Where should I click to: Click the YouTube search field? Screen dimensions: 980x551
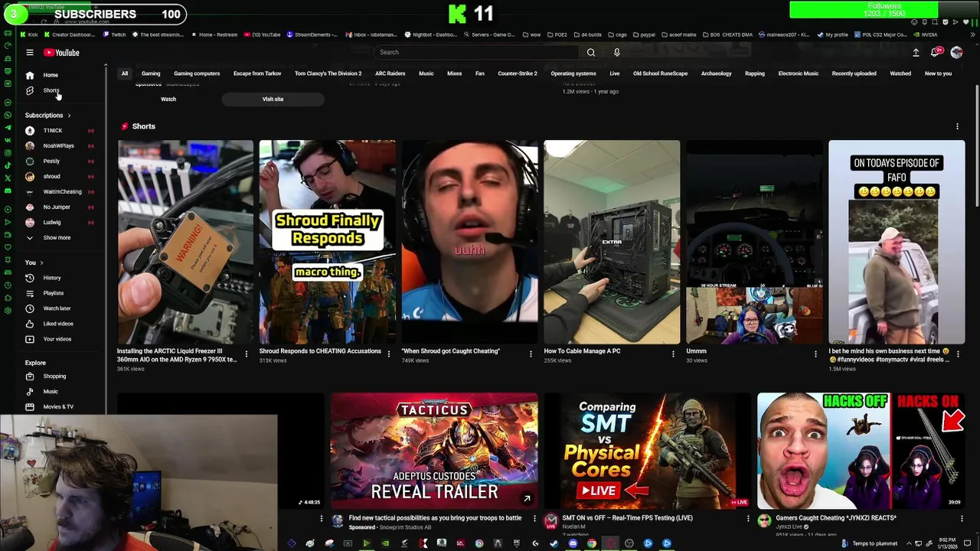tap(477, 52)
